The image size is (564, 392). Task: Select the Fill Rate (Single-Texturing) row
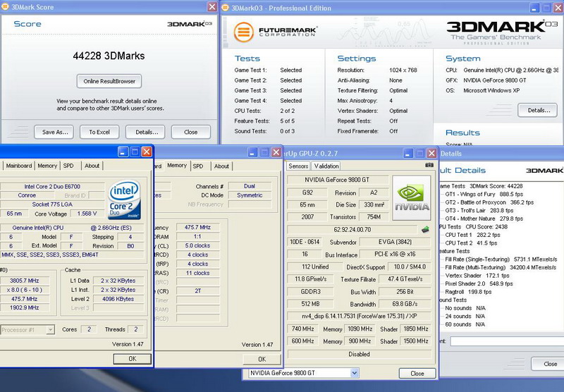(501, 259)
